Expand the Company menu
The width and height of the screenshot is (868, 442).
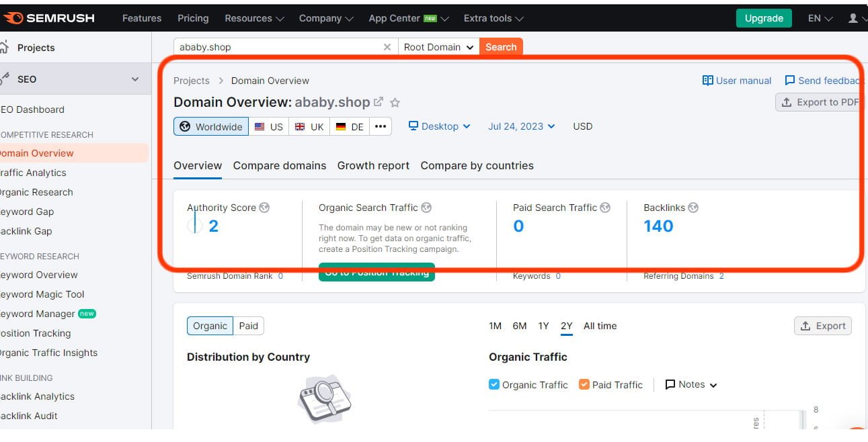click(x=326, y=18)
